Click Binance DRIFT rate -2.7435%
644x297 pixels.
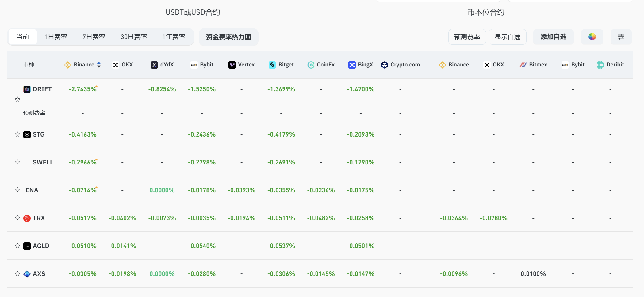coord(82,89)
